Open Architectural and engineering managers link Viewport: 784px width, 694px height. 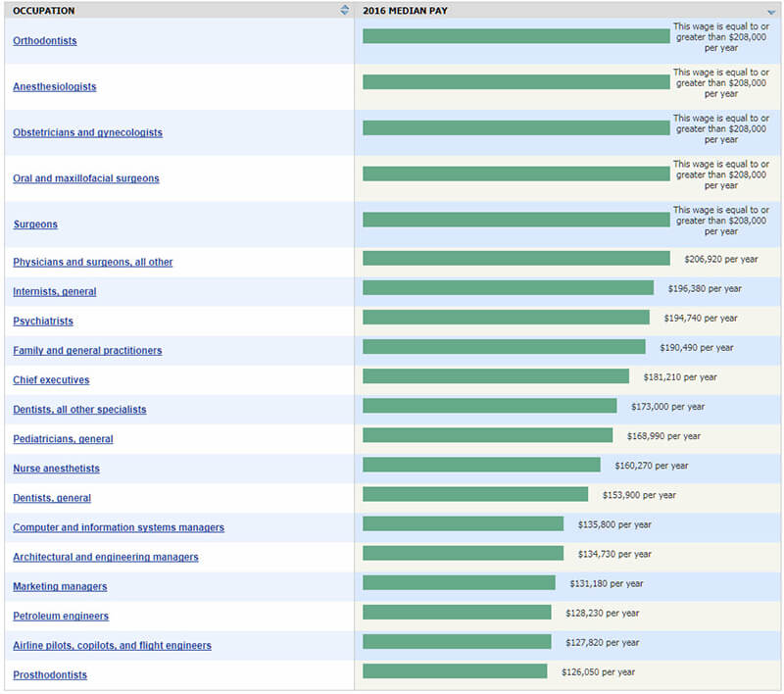106,557
